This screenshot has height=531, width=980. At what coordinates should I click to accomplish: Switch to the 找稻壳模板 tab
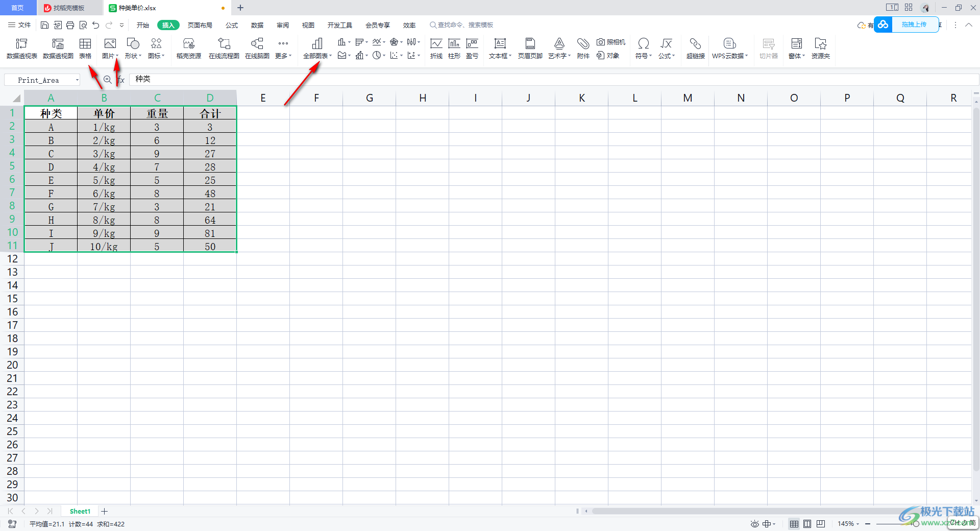(x=69, y=8)
